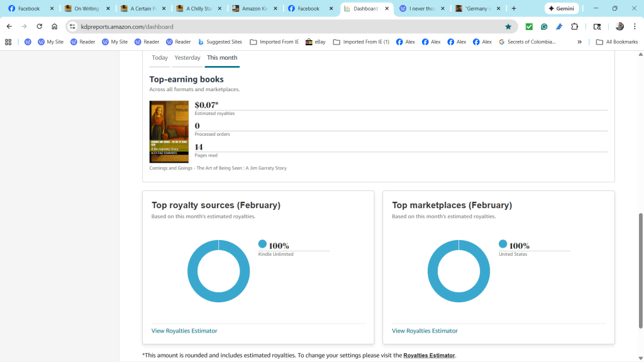The height and width of the screenshot is (362, 644).
Task: Switch to the Yesterday tab
Action: point(187,58)
